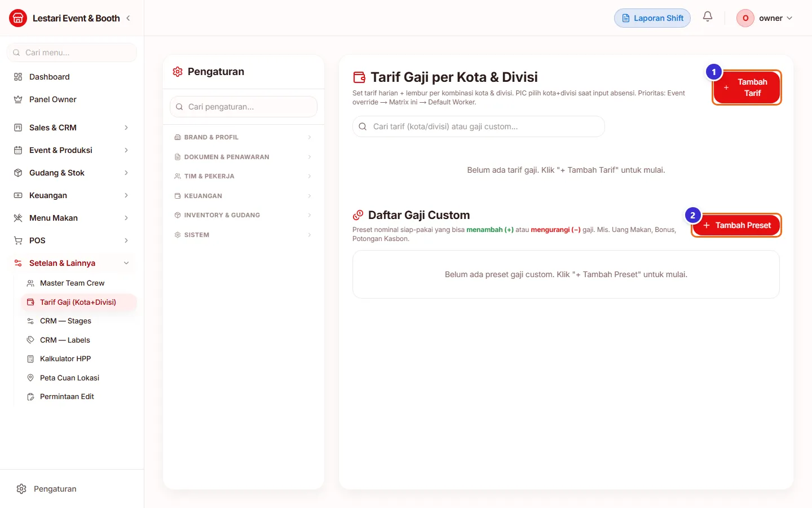Click the coin icon beside Daftar Gaji Custom
The height and width of the screenshot is (508, 812).
(358, 215)
